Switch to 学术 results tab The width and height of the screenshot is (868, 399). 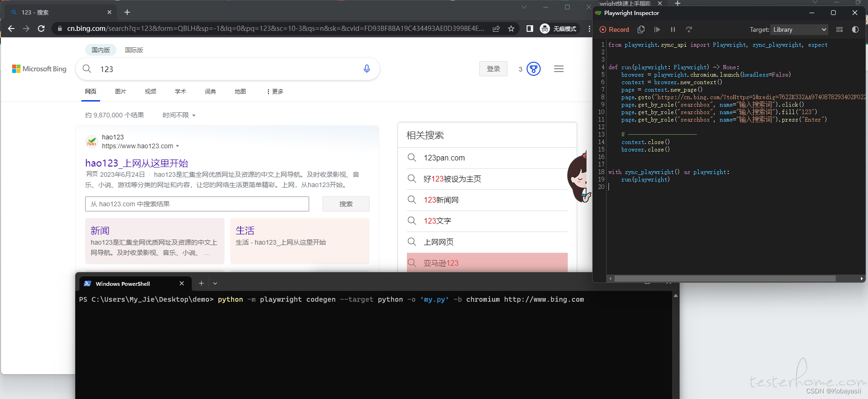pyautogui.click(x=181, y=91)
